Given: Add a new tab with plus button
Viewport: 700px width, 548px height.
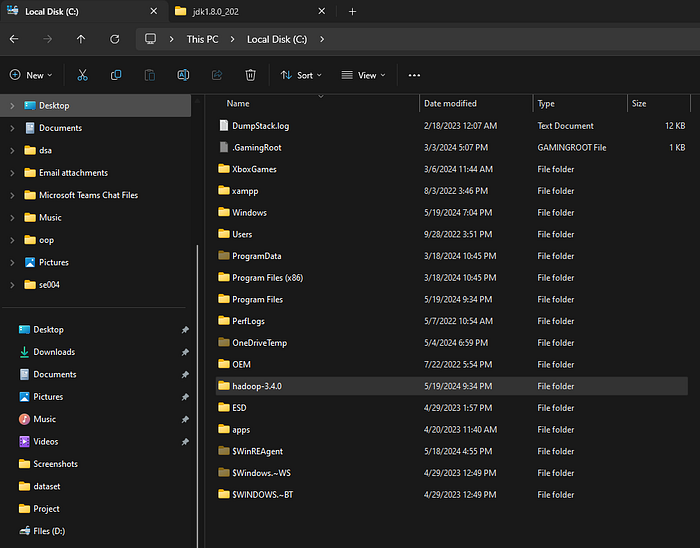Looking at the screenshot, I should tap(352, 12).
